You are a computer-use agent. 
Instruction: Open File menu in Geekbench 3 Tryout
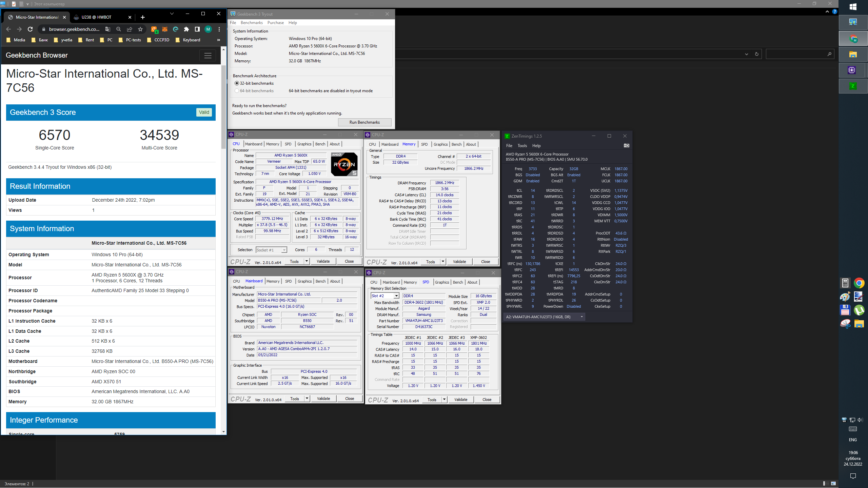[233, 23]
